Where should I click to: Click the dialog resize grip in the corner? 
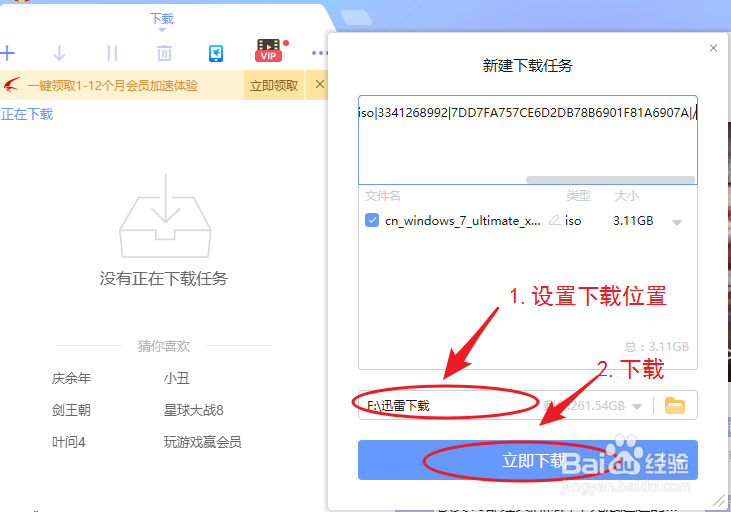click(719, 500)
